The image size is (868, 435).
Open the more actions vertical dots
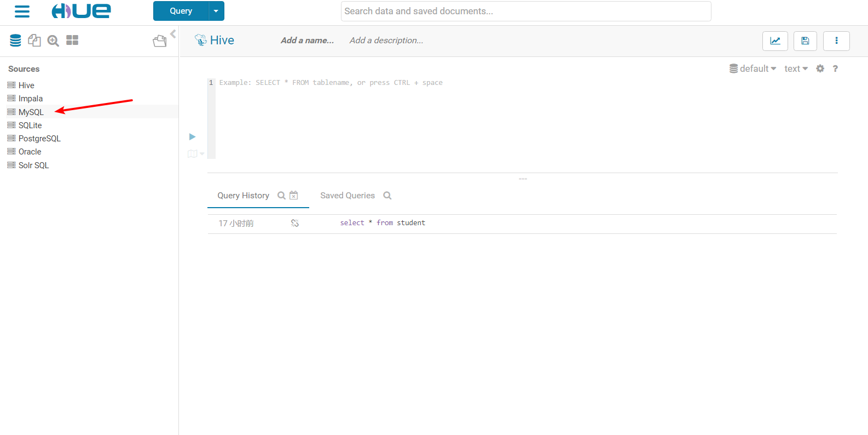pyautogui.click(x=836, y=41)
